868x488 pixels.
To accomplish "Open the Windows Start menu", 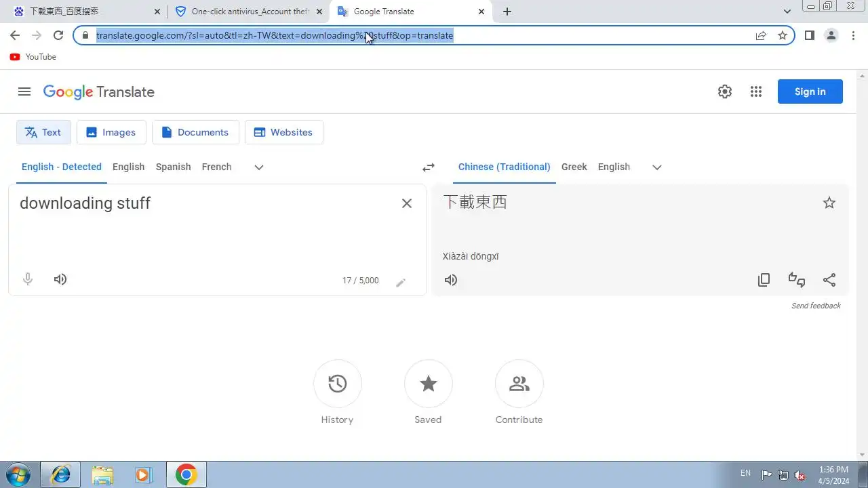I will tap(18, 474).
